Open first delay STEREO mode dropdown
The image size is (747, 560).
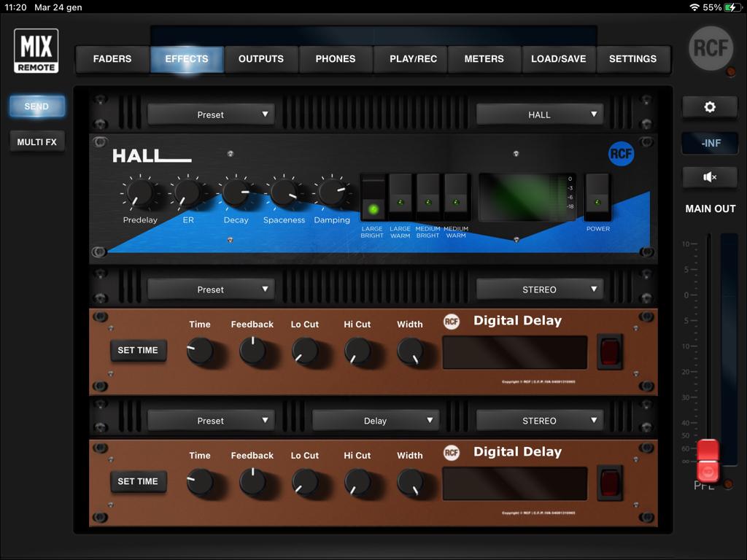pos(539,289)
